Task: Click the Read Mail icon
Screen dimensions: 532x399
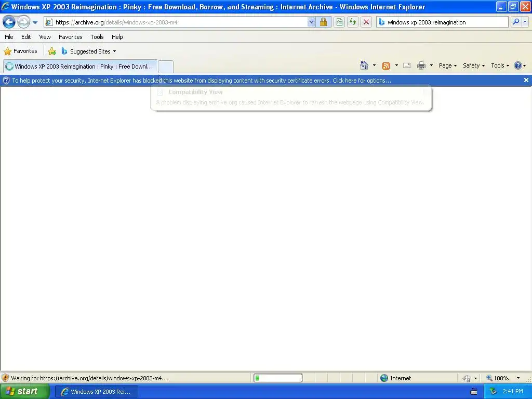Action: click(x=407, y=65)
